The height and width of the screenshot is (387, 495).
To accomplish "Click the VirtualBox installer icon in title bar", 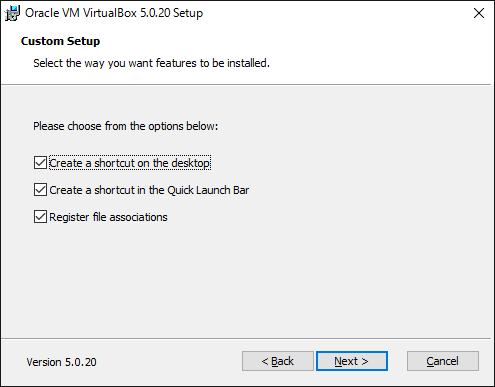I will (x=12, y=13).
